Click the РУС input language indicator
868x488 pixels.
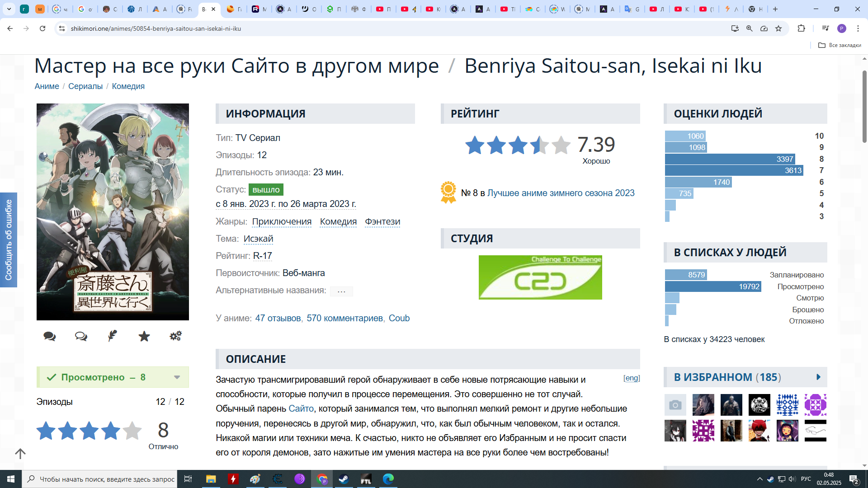click(x=806, y=479)
